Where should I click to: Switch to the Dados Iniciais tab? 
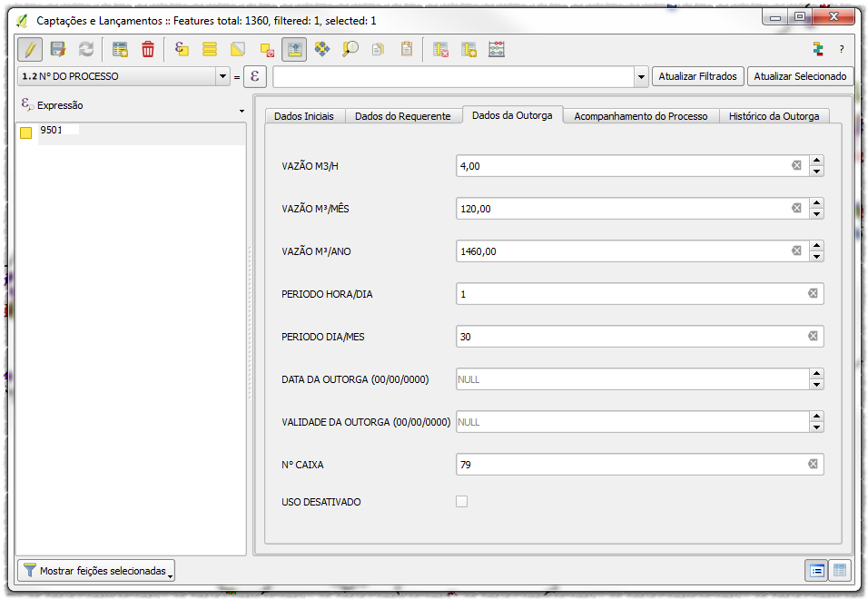[303, 116]
